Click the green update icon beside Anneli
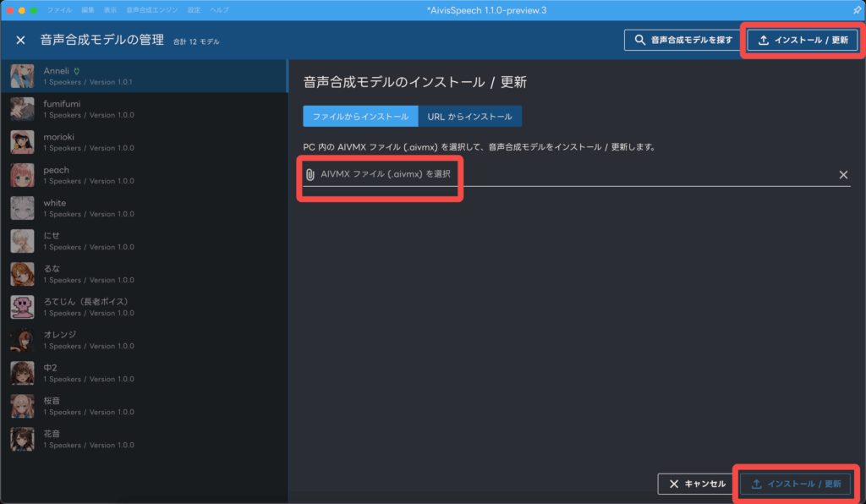 77,71
